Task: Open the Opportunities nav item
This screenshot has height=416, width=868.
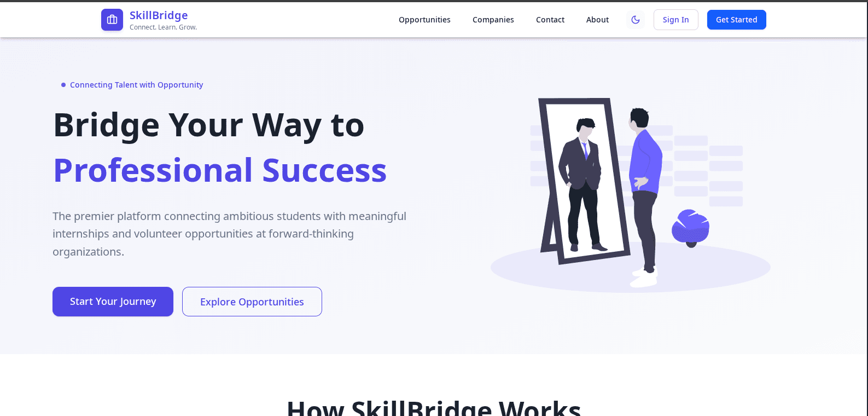Action: 424,20
